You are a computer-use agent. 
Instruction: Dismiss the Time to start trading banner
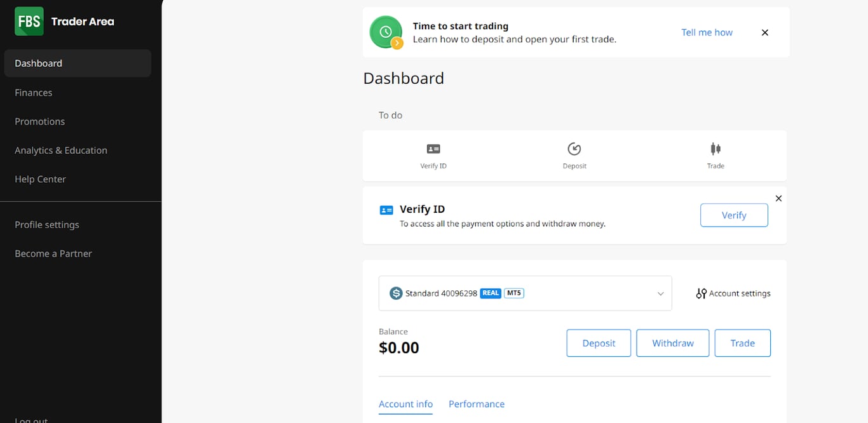[x=765, y=32]
